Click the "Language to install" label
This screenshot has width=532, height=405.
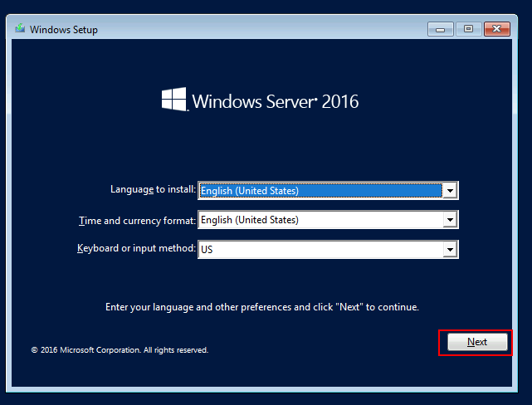(x=153, y=189)
